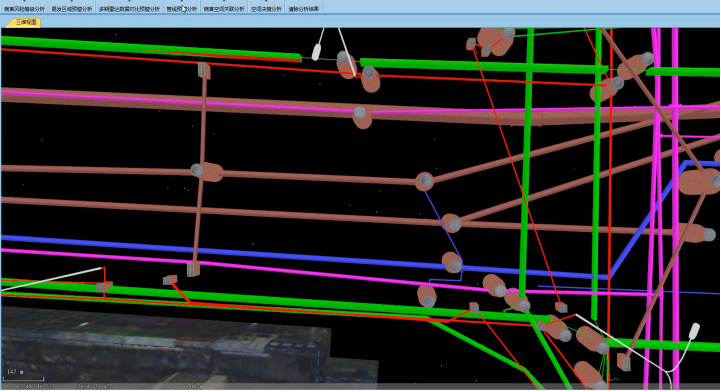This screenshot has width=721, height=392.
Task: Click 清除分析结果 to clear results
Action: (303, 9)
